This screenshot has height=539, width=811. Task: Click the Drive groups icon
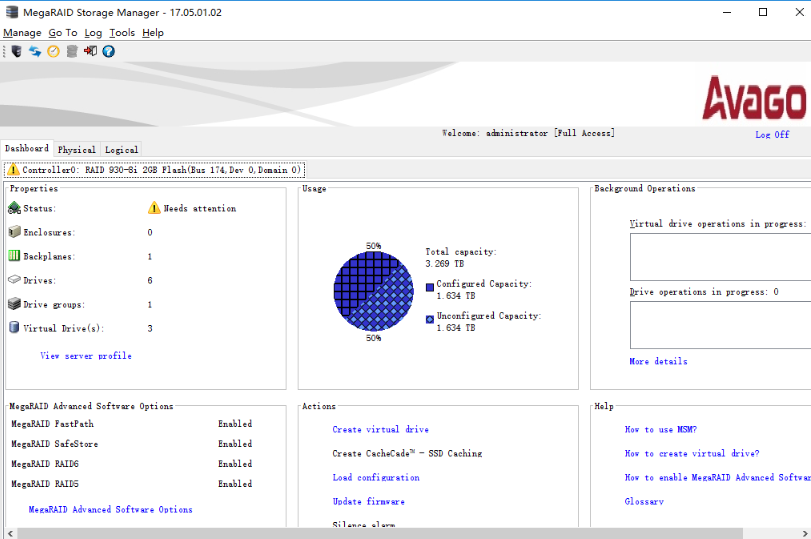(x=14, y=304)
